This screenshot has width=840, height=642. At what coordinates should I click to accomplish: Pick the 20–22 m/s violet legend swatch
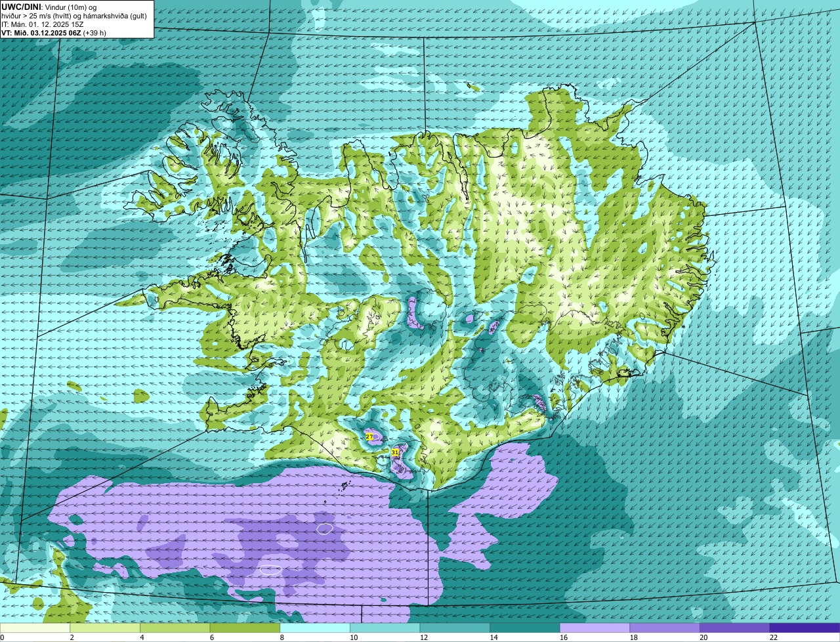pos(735,628)
